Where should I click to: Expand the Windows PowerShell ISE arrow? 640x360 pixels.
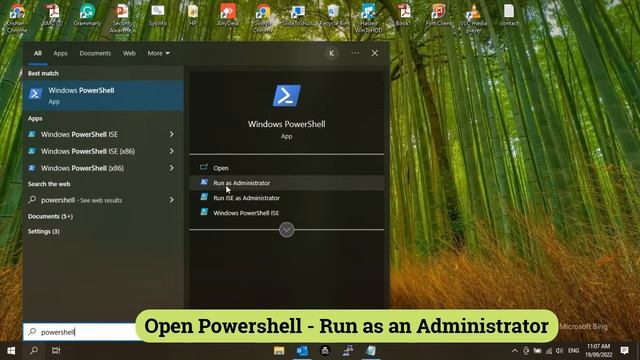(171, 134)
